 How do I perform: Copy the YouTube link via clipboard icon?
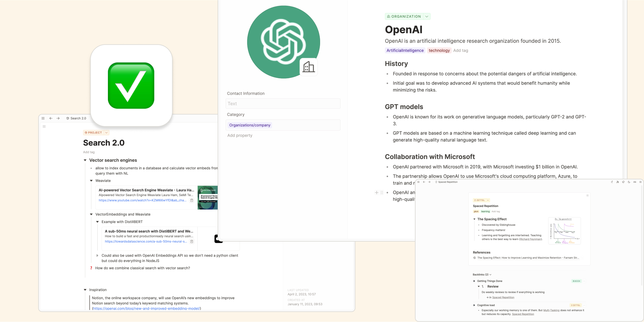[192, 200]
